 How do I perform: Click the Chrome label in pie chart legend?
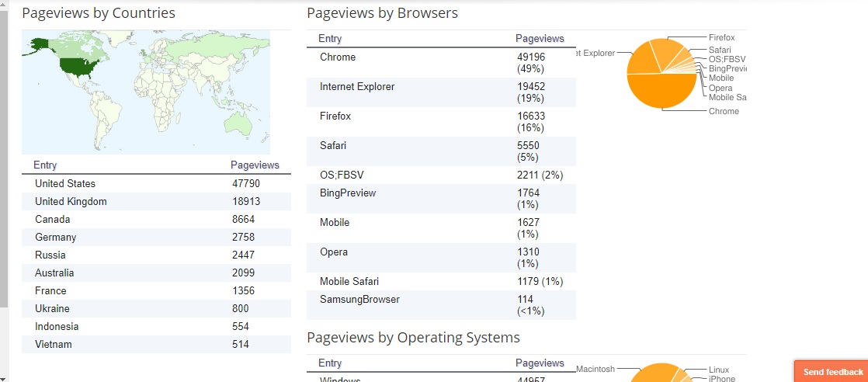tap(724, 111)
